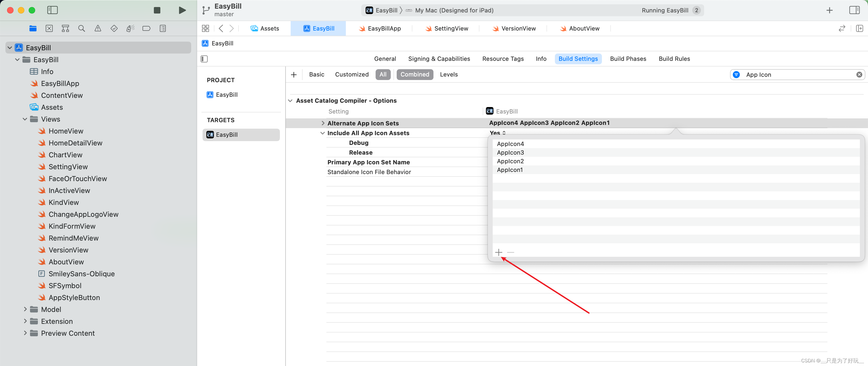Open the General settings tab
This screenshot has height=366, width=868.
pos(385,59)
